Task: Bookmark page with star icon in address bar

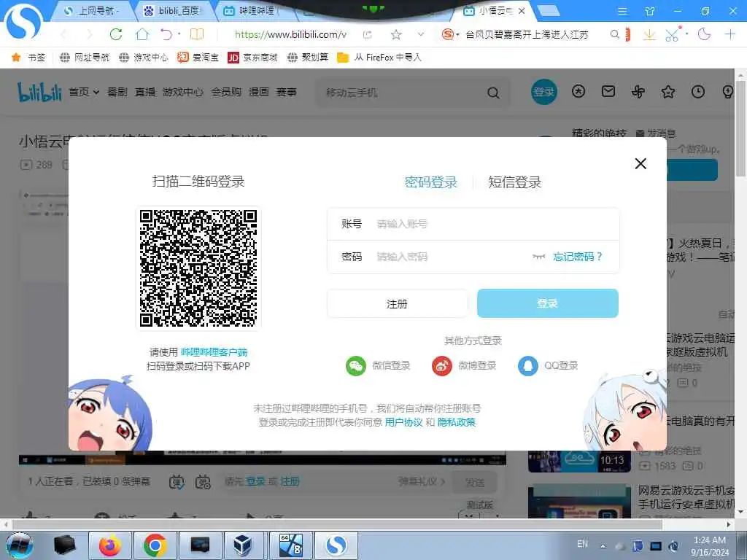Action: pyautogui.click(x=396, y=34)
